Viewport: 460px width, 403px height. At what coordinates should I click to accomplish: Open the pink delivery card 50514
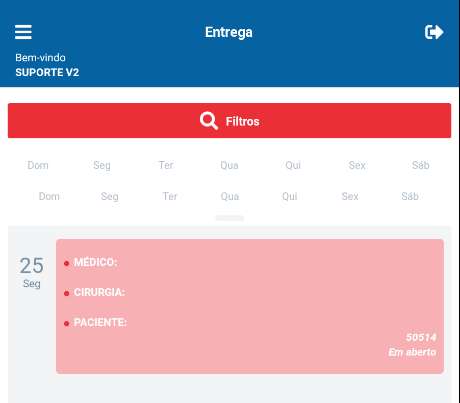point(250,306)
